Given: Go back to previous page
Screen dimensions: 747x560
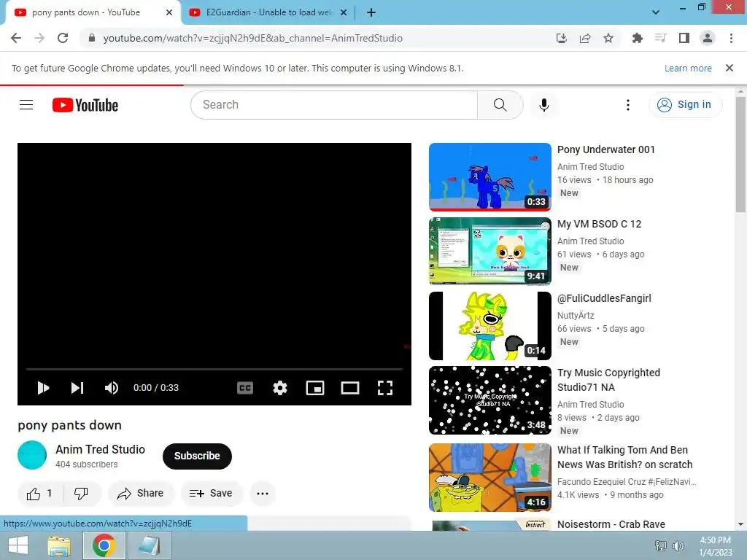Looking at the screenshot, I should tap(16, 38).
